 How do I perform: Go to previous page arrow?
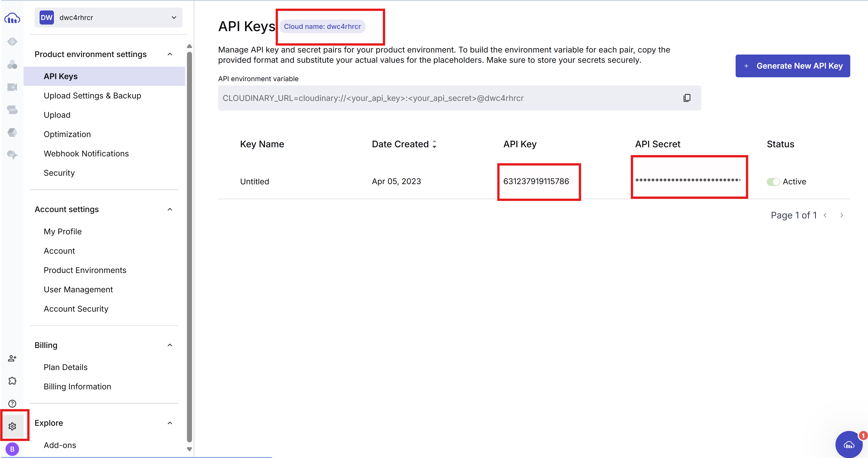coord(825,215)
